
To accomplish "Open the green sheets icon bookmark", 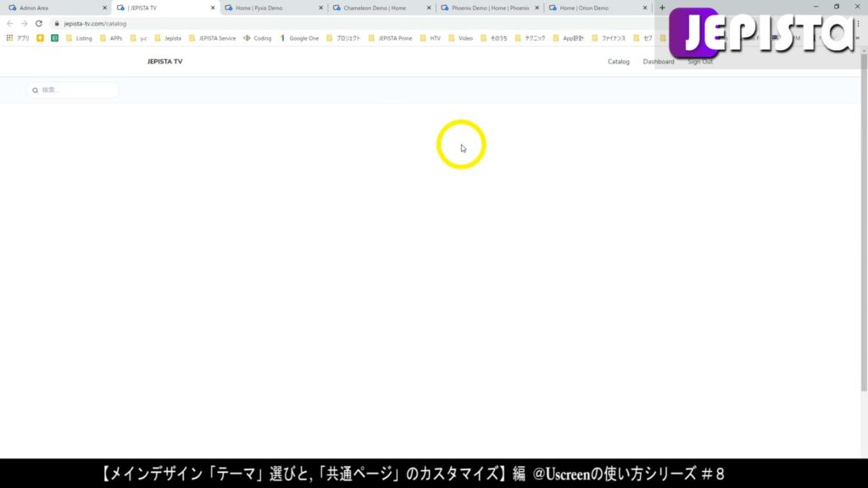I will (x=54, y=38).
